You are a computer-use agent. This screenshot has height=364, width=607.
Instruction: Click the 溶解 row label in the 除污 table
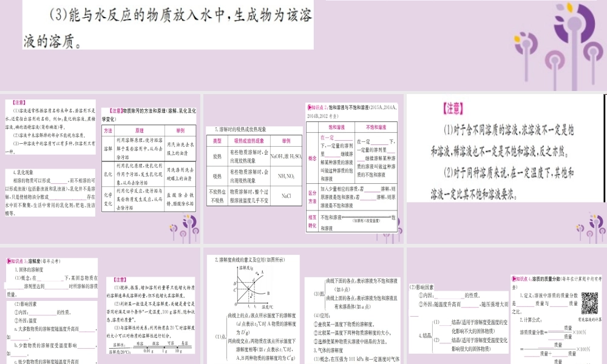point(108,149)
